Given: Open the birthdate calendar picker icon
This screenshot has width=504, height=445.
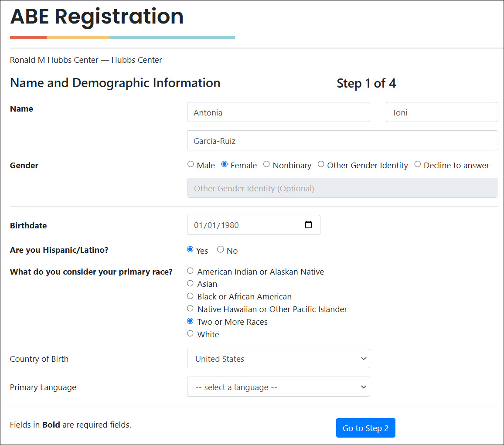Looking at the screenshot, I should [x=308, y=225].
